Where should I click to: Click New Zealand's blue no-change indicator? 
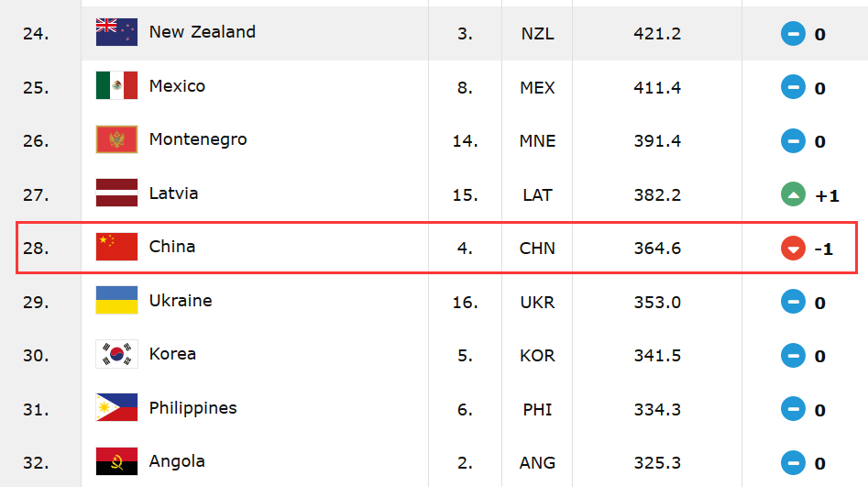[793, 35]
